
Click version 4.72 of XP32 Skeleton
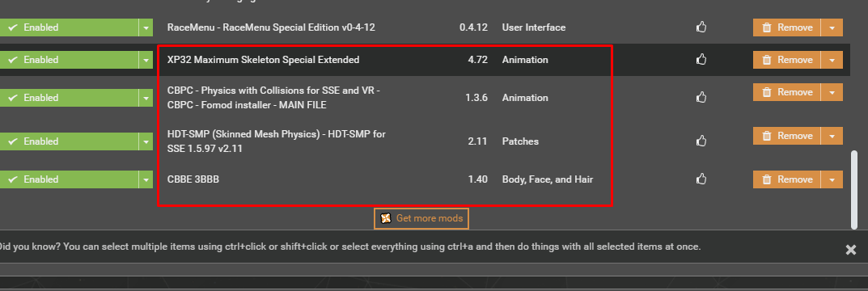478,59
